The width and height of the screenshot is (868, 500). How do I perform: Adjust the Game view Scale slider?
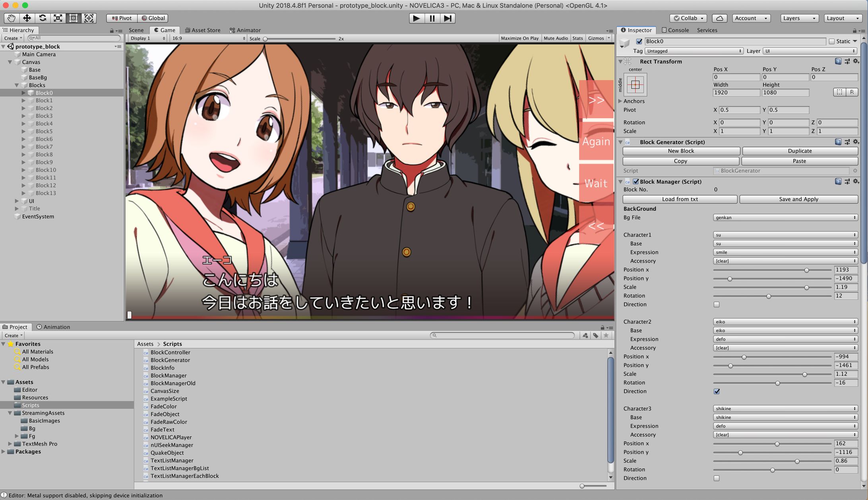tap(300, 39)
